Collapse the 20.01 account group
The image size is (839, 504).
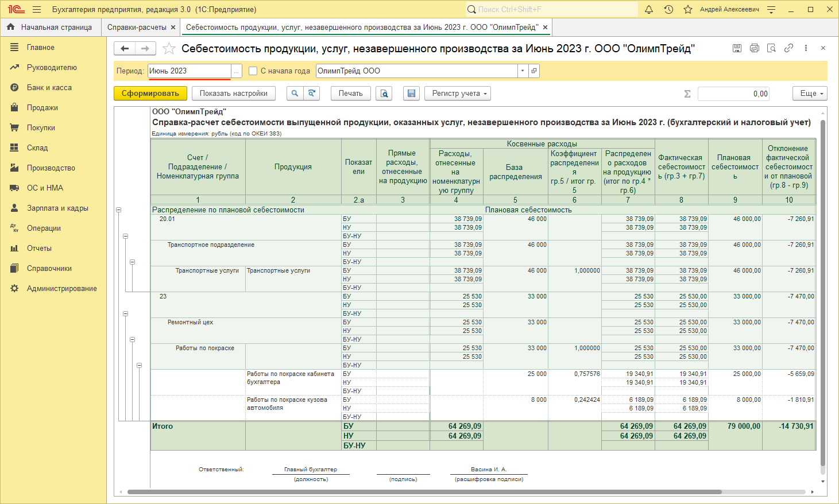(x=125, y=236)
